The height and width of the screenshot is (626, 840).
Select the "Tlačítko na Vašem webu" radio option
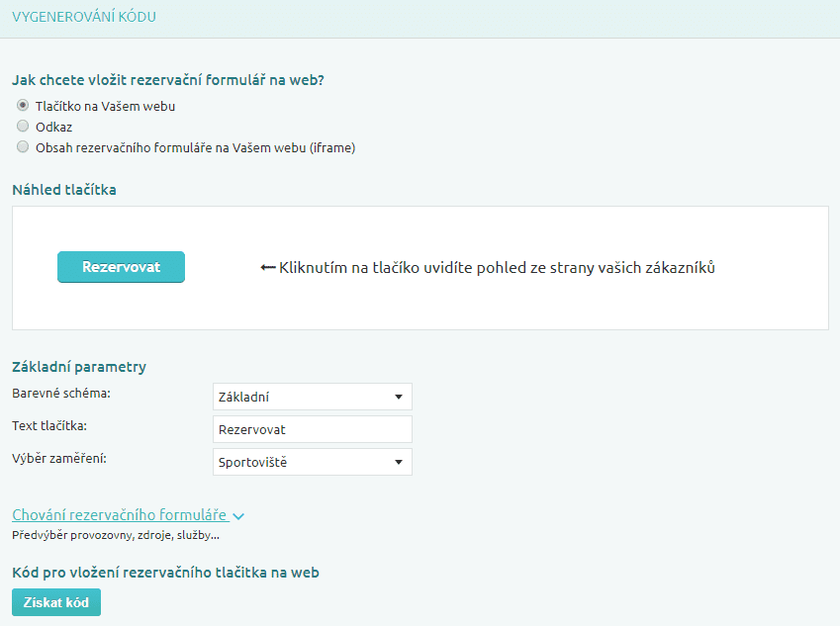(23, 106)
